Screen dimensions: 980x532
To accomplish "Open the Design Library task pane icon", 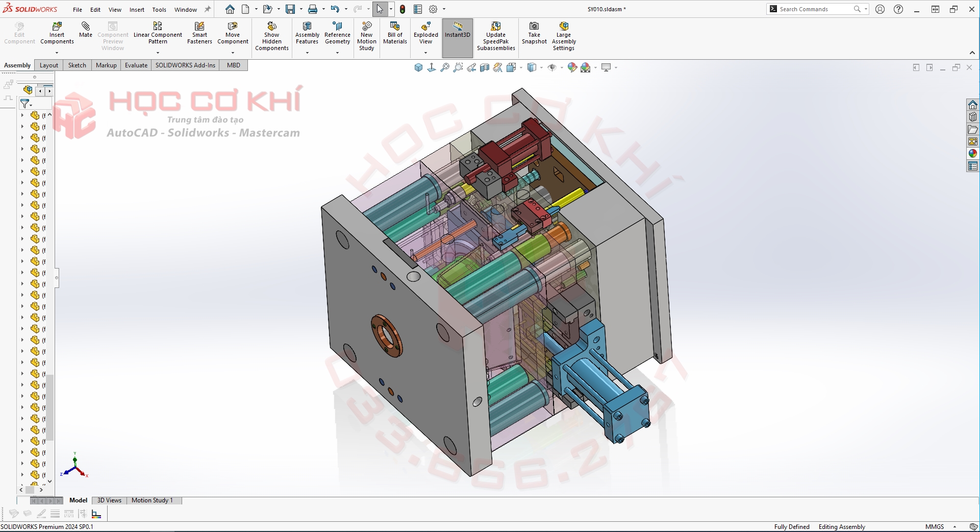I will coord(973,117).
